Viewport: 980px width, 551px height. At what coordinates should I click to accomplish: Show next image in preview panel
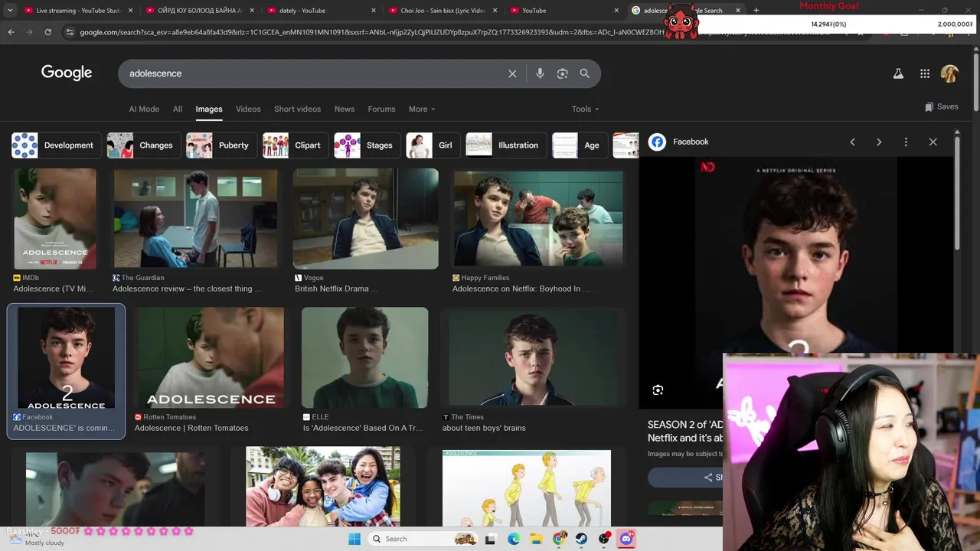pyautogui.click(x=879, y=142)
